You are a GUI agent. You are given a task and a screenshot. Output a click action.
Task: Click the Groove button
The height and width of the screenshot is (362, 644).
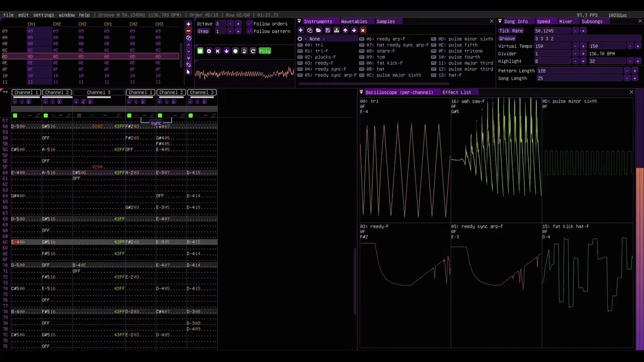[507, 39]
